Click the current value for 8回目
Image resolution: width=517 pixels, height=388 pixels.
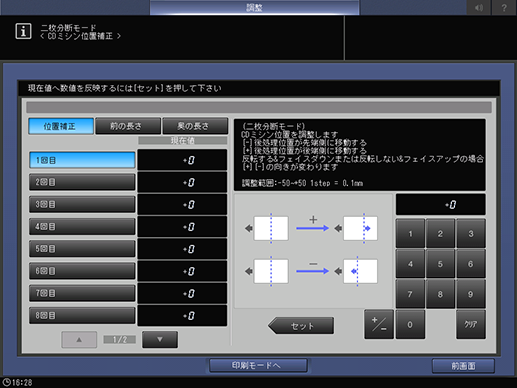click(182, 315)
